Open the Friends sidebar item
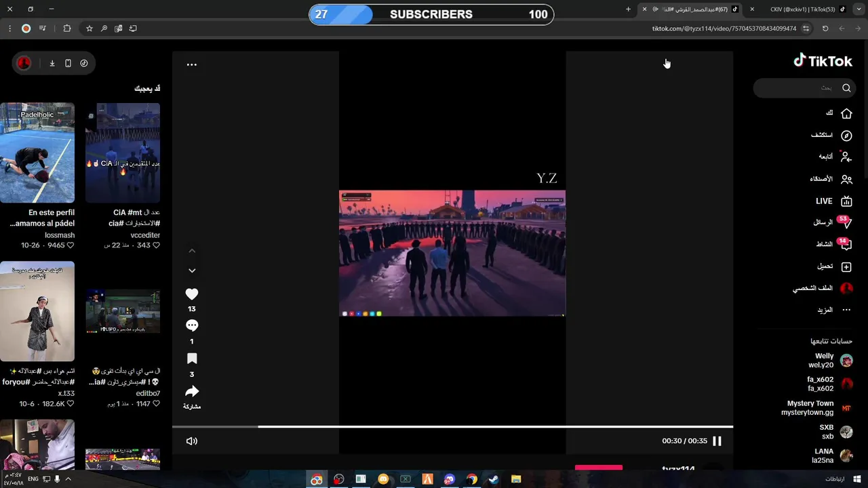Image resolution: width=868 pixels, height=488 pixels. (x=831, y=180)
